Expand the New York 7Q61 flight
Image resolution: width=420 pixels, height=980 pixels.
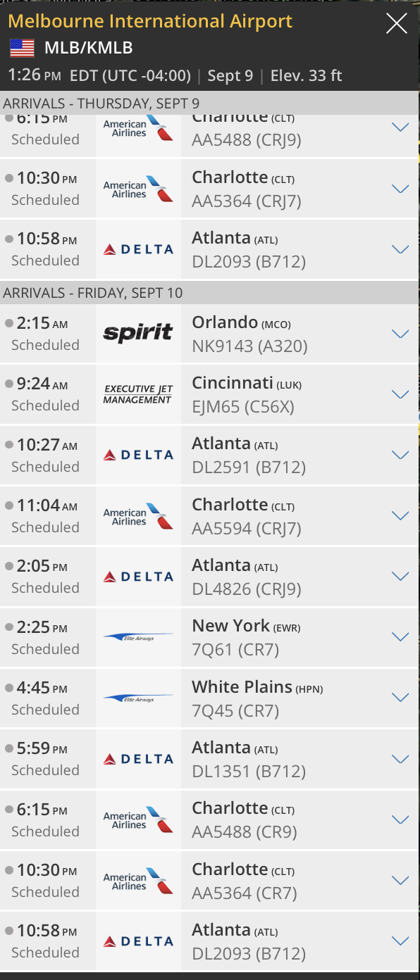(400, 637)
